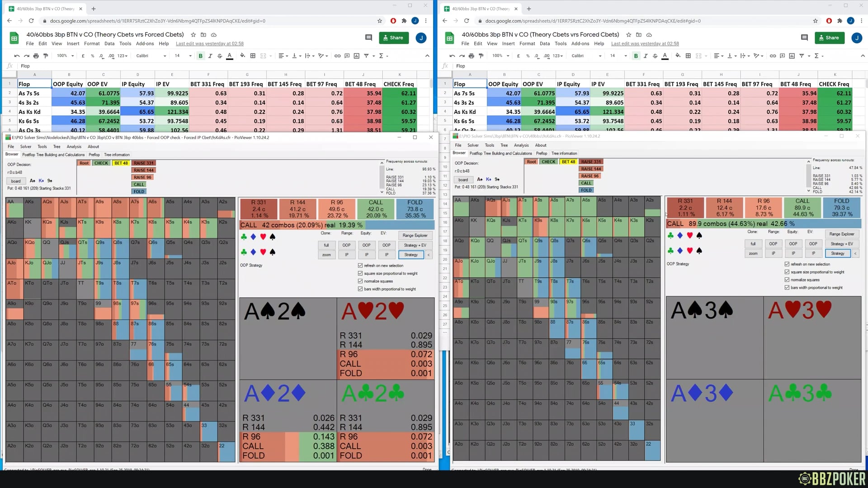Image resolution: width=868 pixels, height=488 pixels.
Task: Disable 'normalize squares' option
Action: pos(360,281)
